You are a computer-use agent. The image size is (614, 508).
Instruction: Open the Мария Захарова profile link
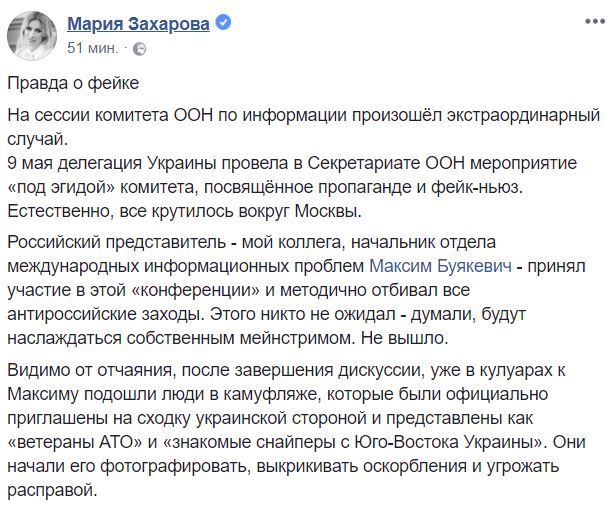[x=138, y=24]
